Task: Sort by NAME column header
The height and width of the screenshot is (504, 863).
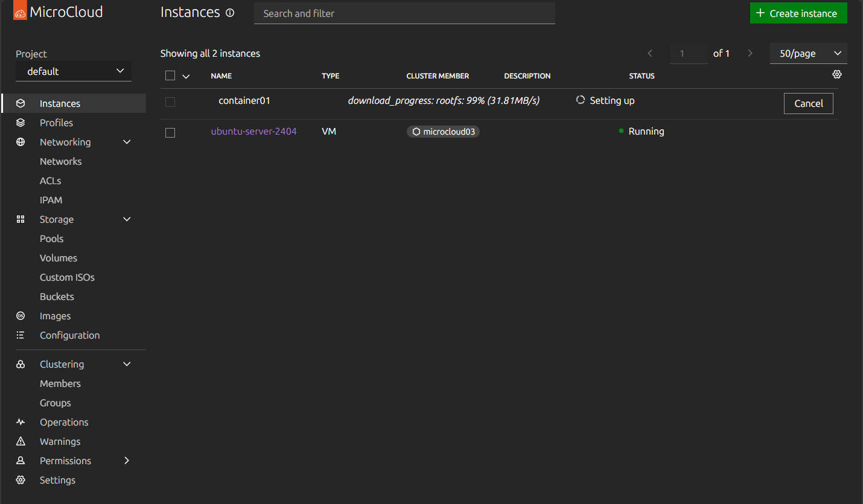Action: [221, 76]
